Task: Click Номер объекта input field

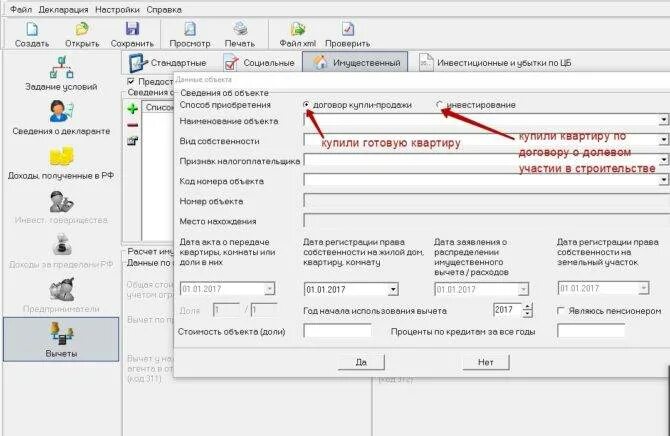Action: (x=486, y=200)
